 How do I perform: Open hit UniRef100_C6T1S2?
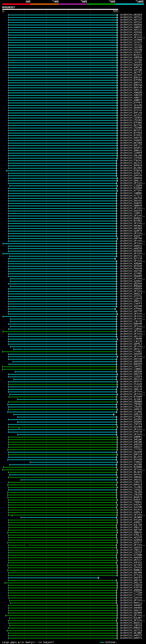[x=131, y=45]
